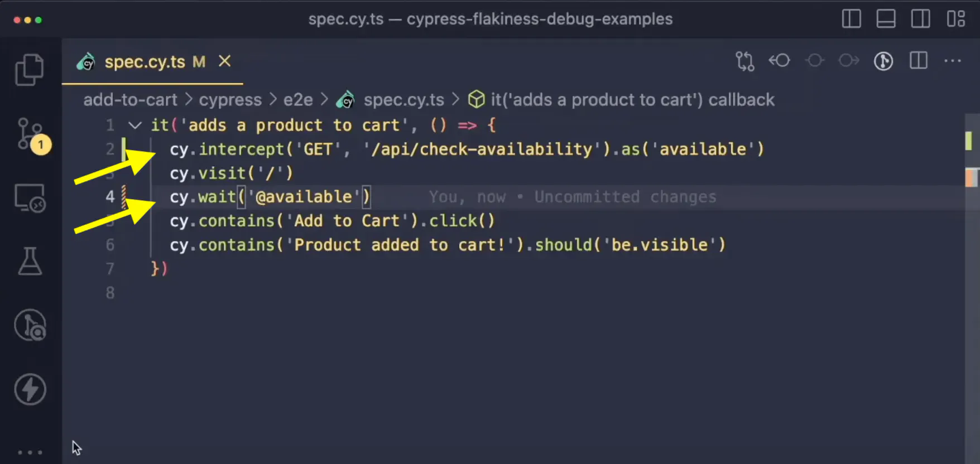Split the editor to the right
This screenshot has width=980, height=464.
(x=918, y=61)
